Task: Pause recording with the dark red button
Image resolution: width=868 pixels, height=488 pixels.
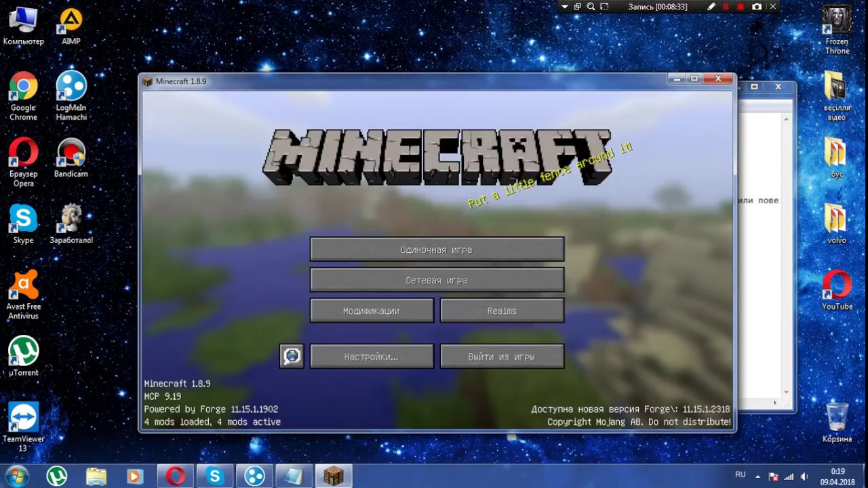Action: tap(726, 7)
